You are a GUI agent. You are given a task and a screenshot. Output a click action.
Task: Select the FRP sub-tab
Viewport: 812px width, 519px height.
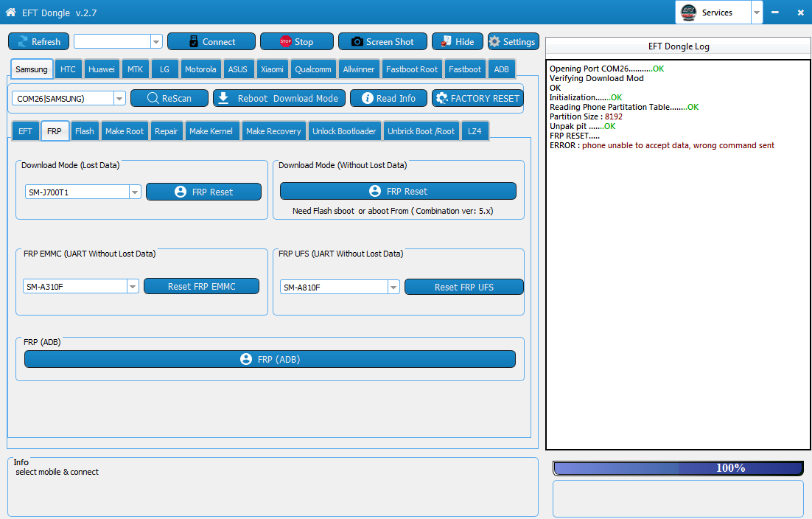coord(55,131)
